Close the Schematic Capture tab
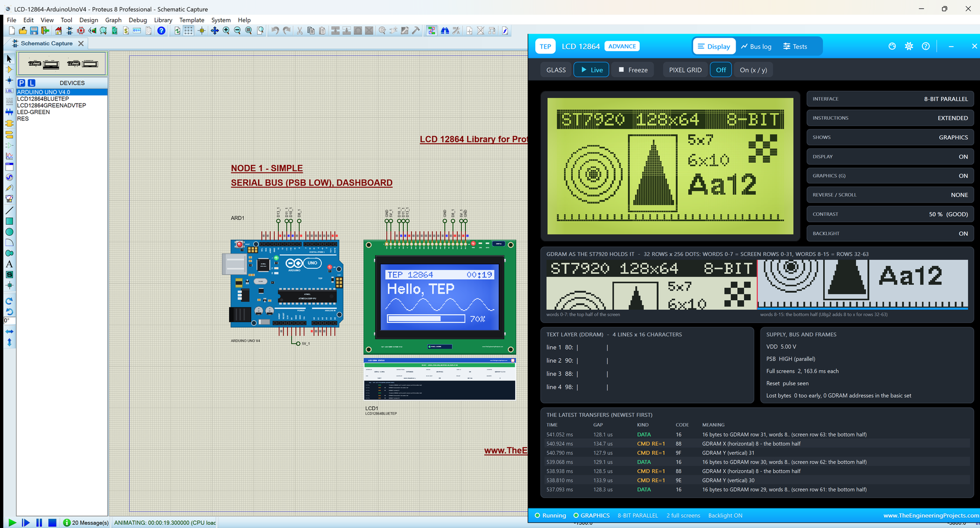 [81, 44]
